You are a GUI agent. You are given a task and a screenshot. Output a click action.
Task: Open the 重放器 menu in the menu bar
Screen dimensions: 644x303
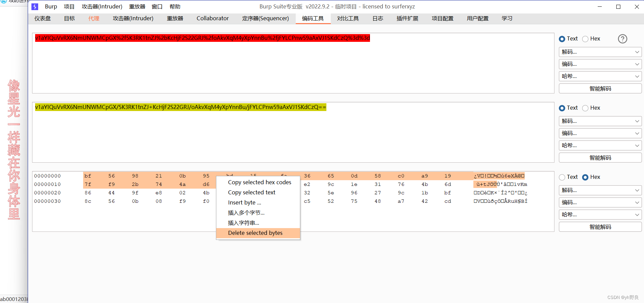click(137, 6)
